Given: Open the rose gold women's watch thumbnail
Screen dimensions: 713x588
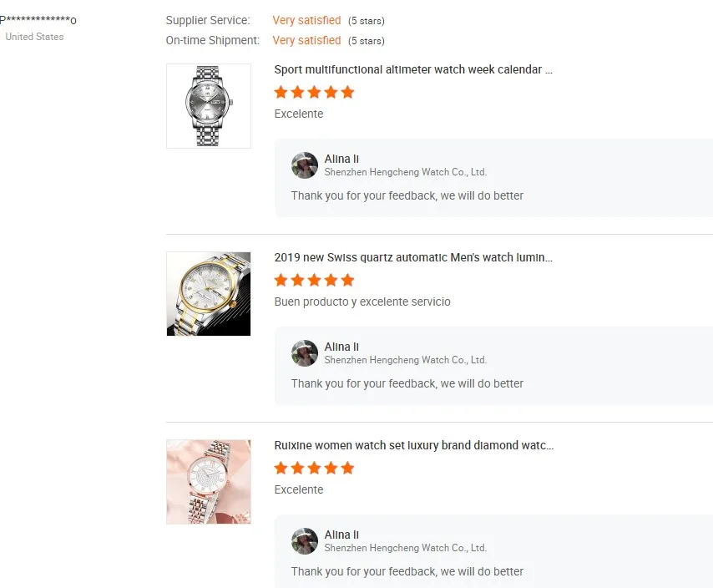Looking at the screenshot, I should [209, 482].
